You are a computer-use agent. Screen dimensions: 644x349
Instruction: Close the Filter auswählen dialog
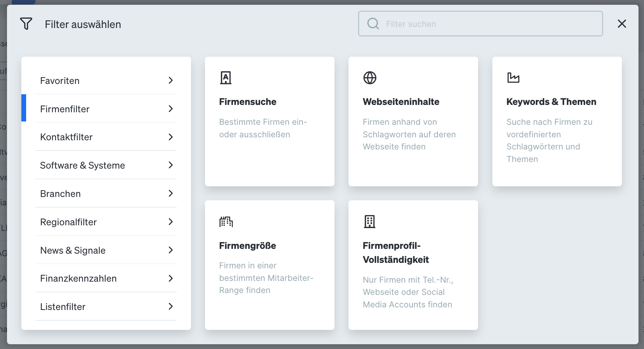[622, 24]
